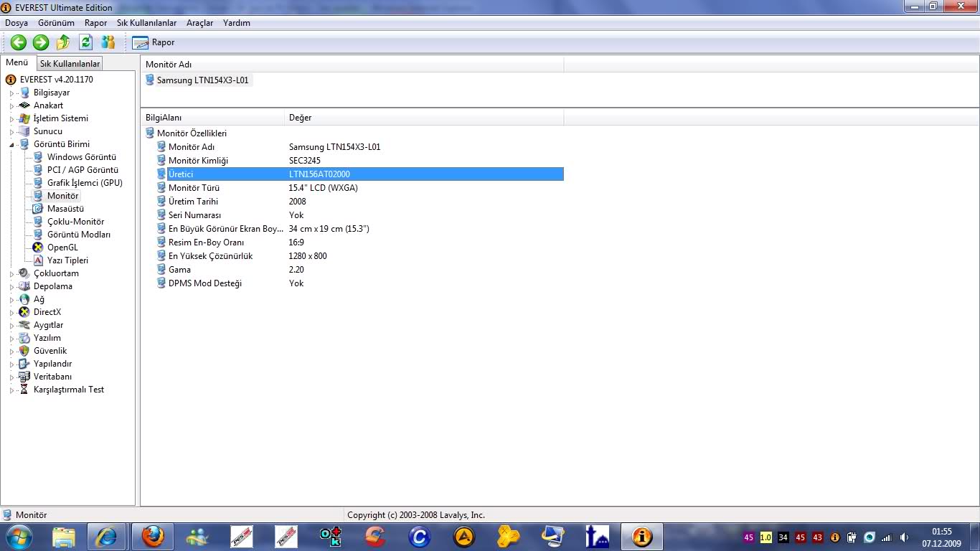
Task: Open the Görünüm menu
Action: point(56,23)
